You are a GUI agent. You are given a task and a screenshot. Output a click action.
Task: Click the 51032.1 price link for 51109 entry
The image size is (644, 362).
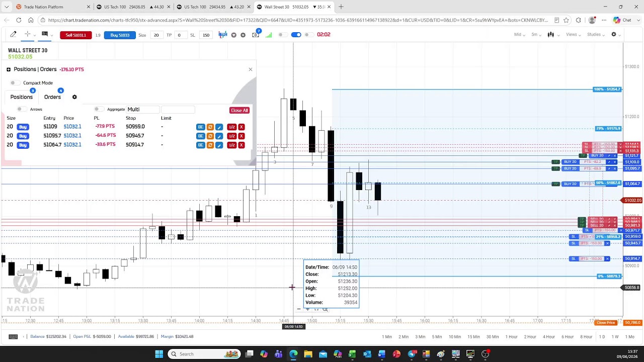(x=72, y=127)
